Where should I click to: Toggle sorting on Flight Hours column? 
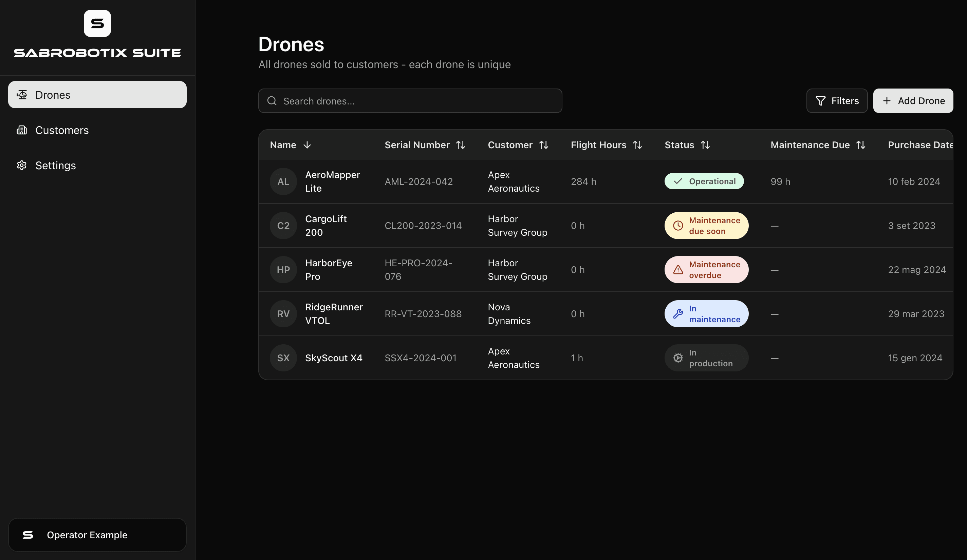(x=637, y=145)
